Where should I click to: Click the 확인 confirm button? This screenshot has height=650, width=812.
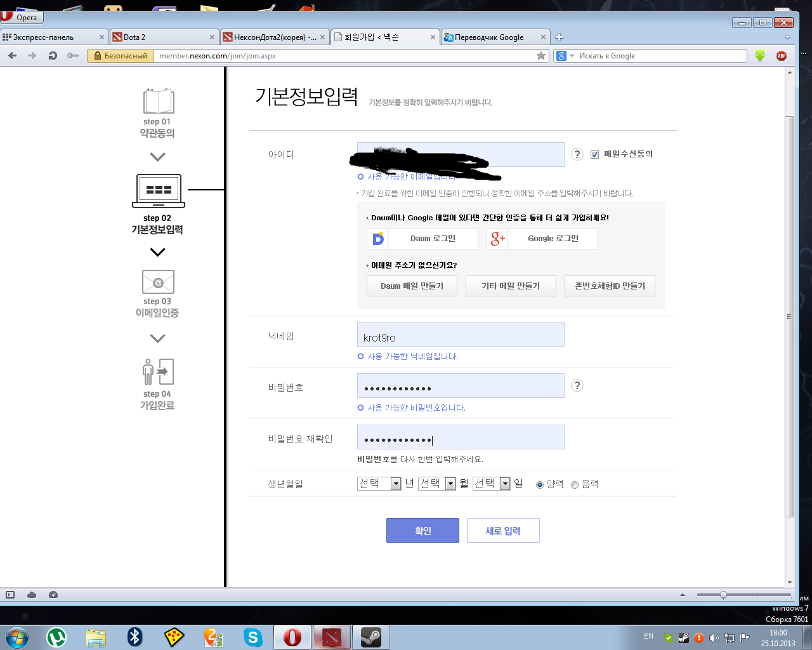coord(422,531)
